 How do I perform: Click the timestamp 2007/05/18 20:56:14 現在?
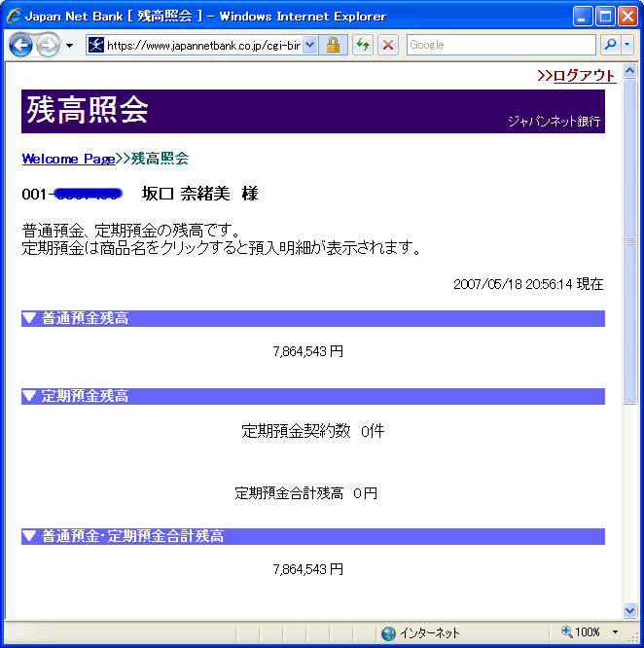[x=528, y=284]
